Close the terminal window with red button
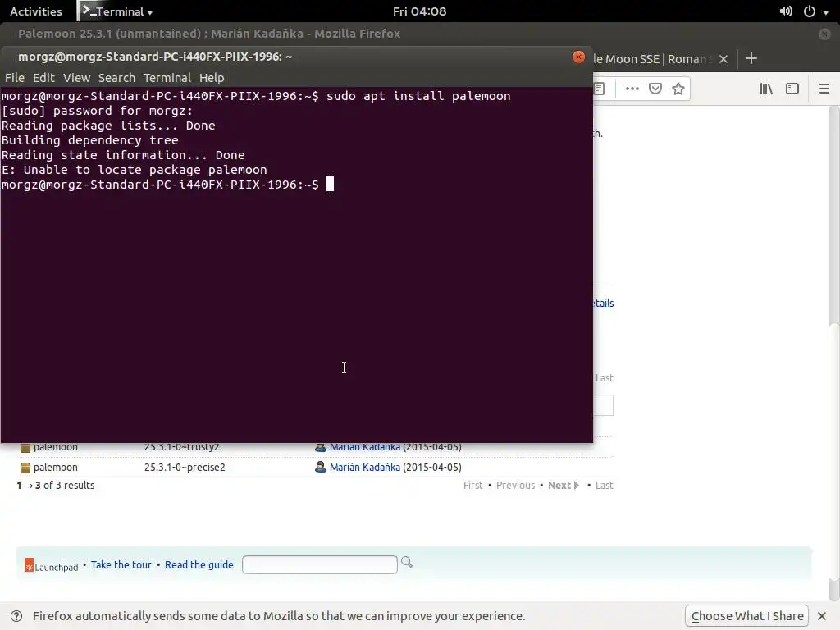 tap(578, 57)
